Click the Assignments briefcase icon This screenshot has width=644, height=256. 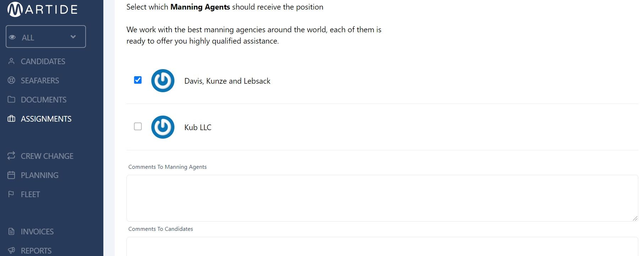tap(11, 118)
